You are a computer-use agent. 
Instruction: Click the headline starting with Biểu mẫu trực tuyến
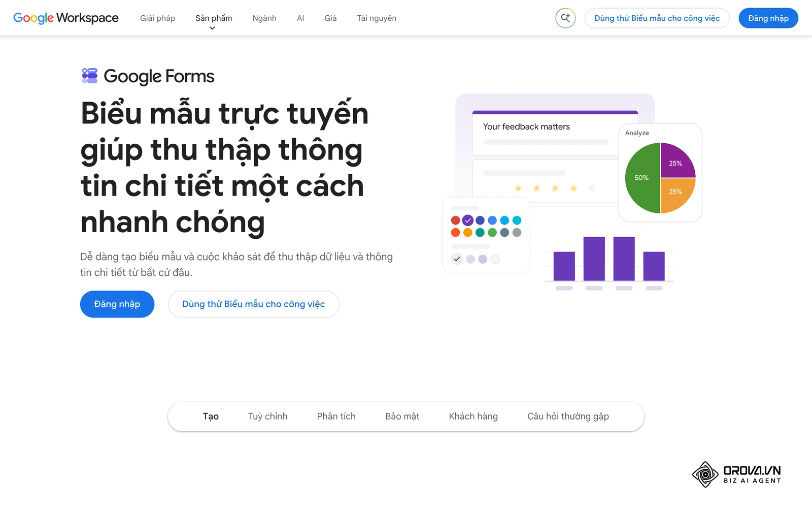pyautogui.click(x=225, y=168)
